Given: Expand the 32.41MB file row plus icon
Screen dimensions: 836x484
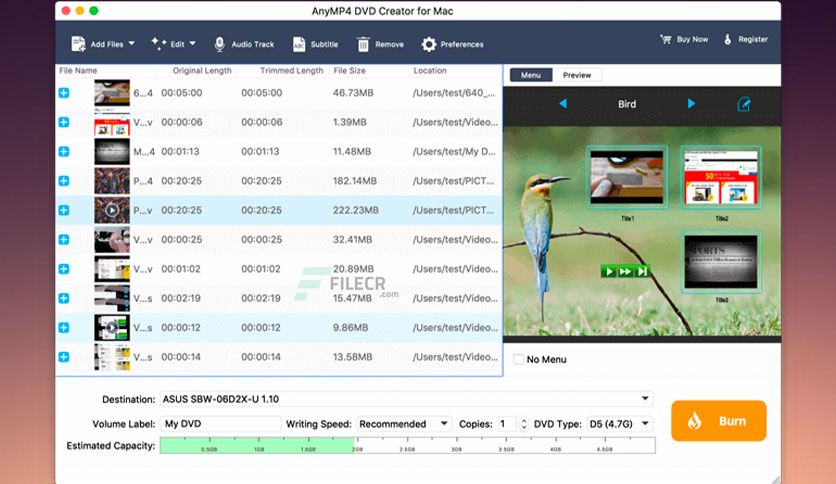Looking at the screenshot, I should click(x=64, y=239).
